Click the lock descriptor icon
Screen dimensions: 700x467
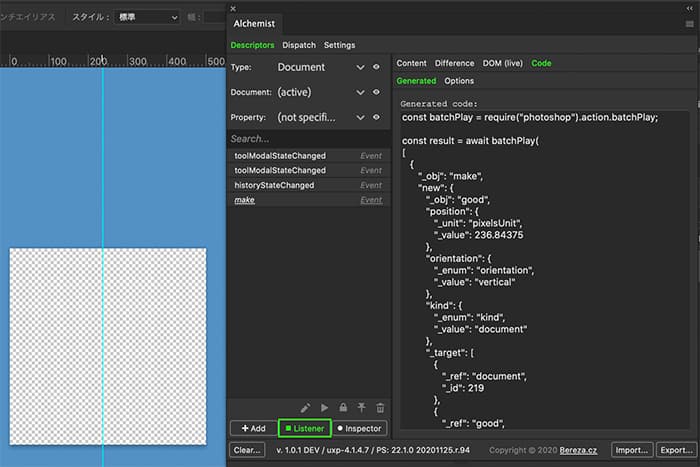coord(342,408)
